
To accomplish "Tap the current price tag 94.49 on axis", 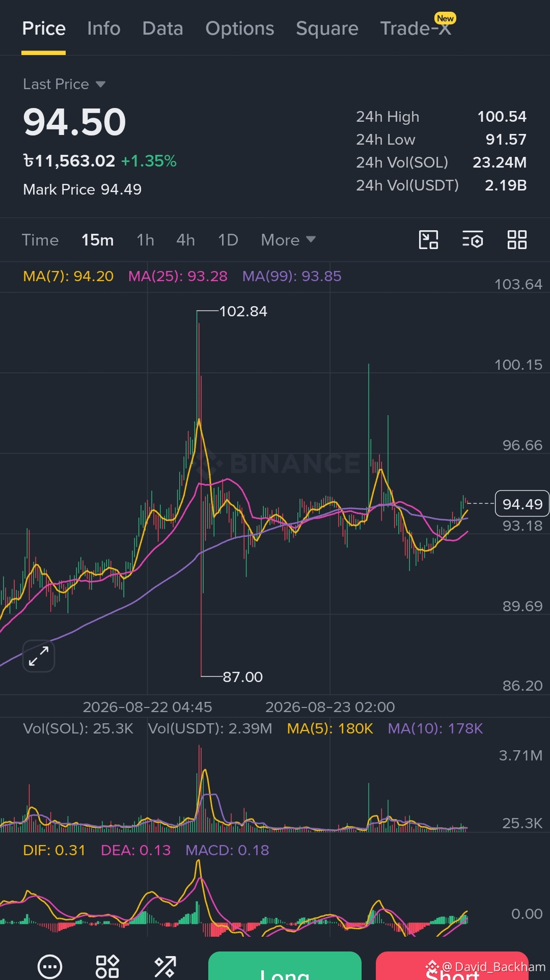I will tap(522, 504).
